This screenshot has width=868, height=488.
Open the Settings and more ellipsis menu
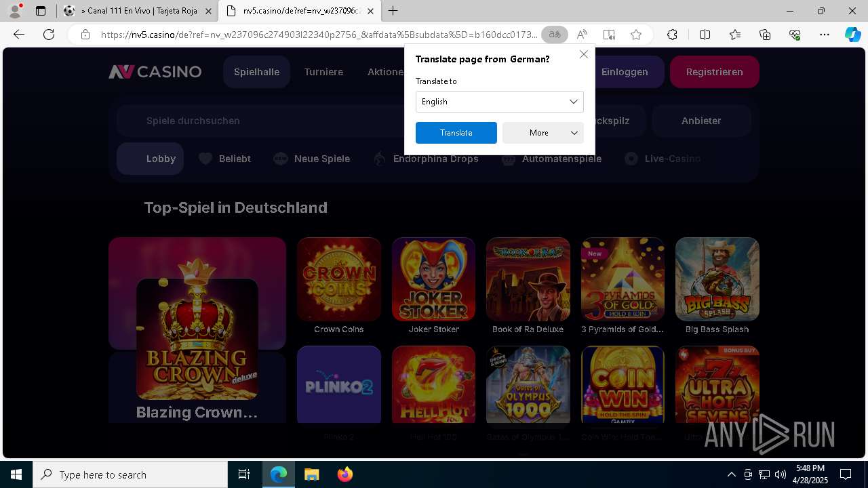tap(825, 35)
